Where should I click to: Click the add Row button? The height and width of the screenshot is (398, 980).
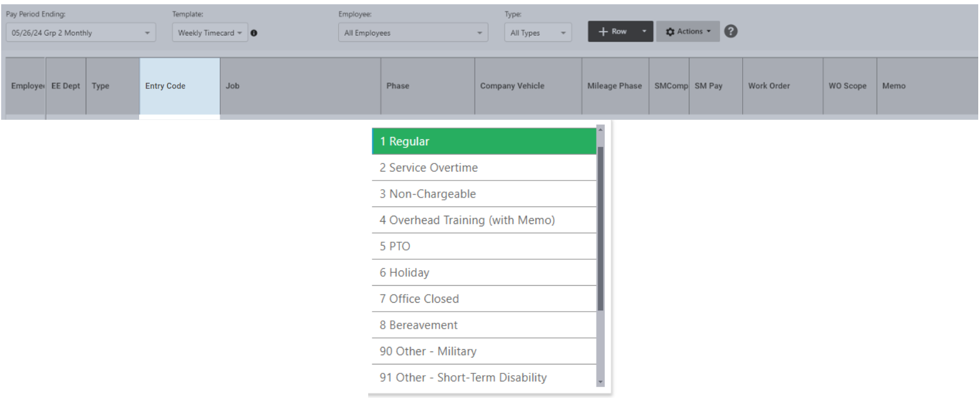(612, 32)
